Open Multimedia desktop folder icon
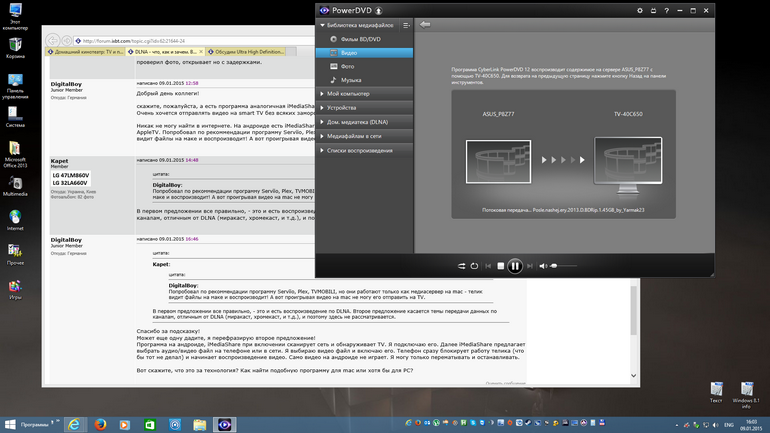 tap(15, 186)
